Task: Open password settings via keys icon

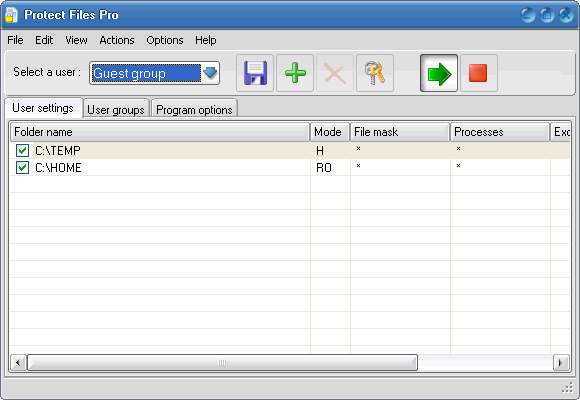Action: coord(375,73)
